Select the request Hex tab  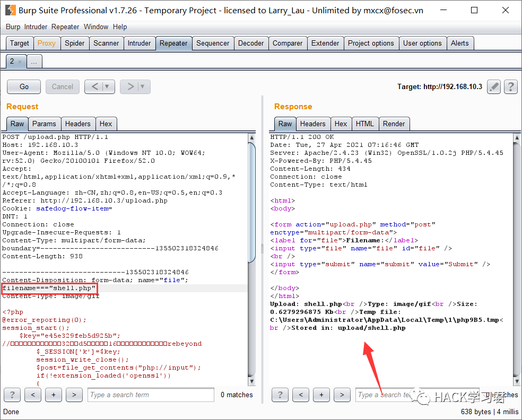(106, 124)
